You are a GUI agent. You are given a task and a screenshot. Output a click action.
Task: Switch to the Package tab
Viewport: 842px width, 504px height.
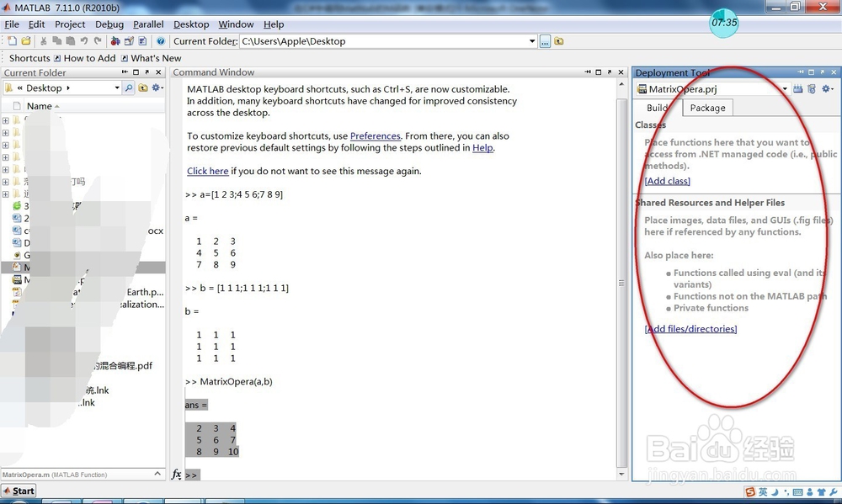707,108
